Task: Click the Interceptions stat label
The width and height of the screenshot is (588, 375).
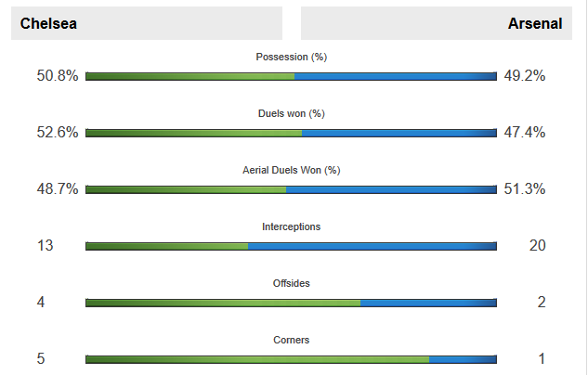Action: tap(292, 226)
